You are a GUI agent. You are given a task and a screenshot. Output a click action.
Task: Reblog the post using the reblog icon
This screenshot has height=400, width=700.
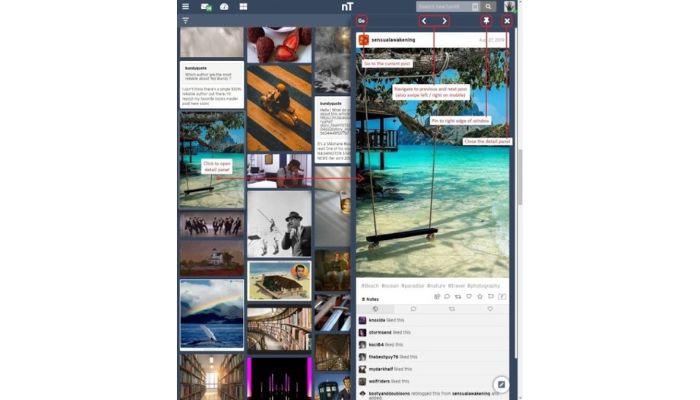pos(458,296)
